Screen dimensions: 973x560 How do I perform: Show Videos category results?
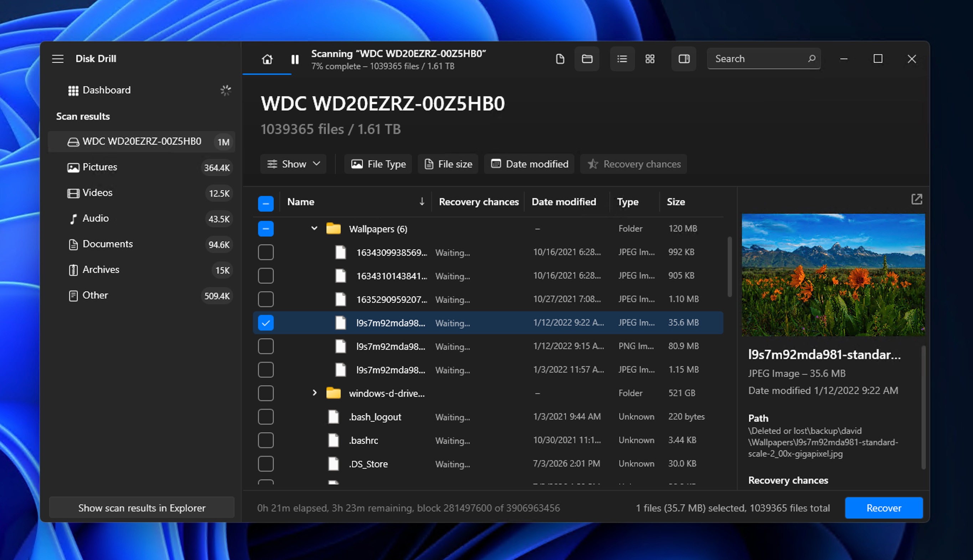pos(141,193)
